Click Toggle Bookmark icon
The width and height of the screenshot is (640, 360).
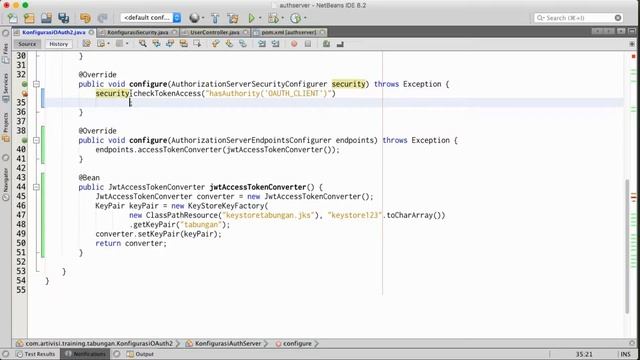coord(243,44)
